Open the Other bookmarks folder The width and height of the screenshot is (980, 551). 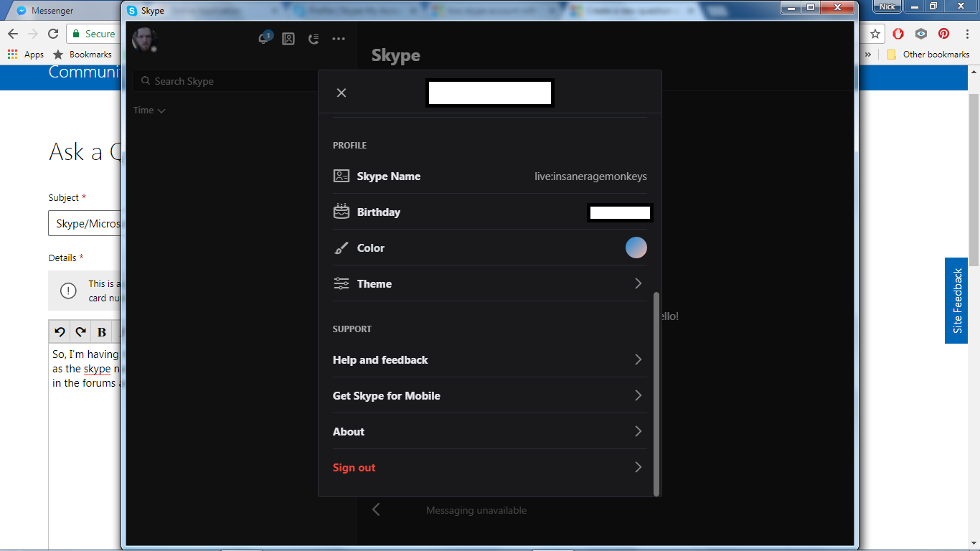928,55
